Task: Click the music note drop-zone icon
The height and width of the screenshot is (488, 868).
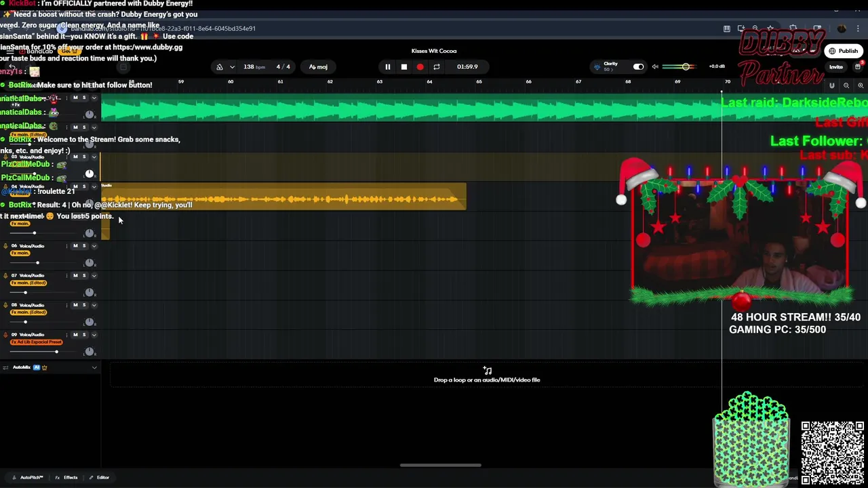Action: [x=487, y=370]
